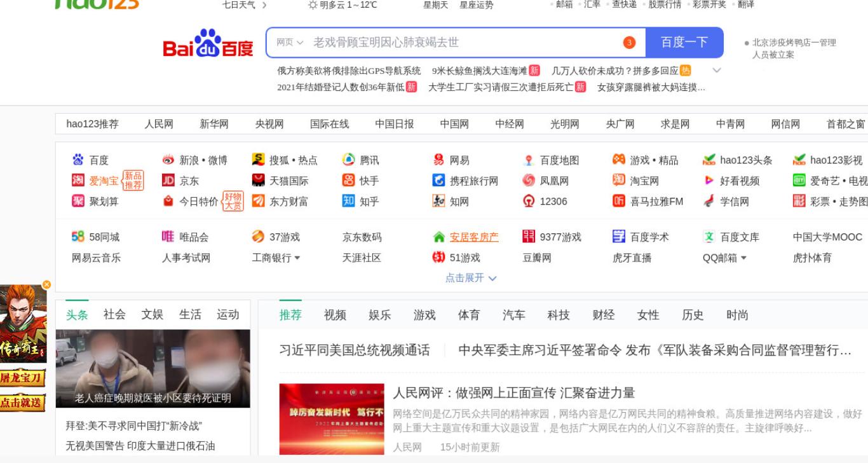Open the cancer patient news thumbnail
This screenshot has height=463, width=868.
tap(153, 368)
